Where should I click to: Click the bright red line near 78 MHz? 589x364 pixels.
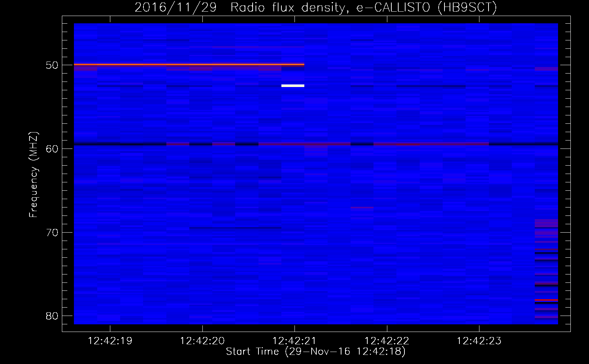coord(546,300)
